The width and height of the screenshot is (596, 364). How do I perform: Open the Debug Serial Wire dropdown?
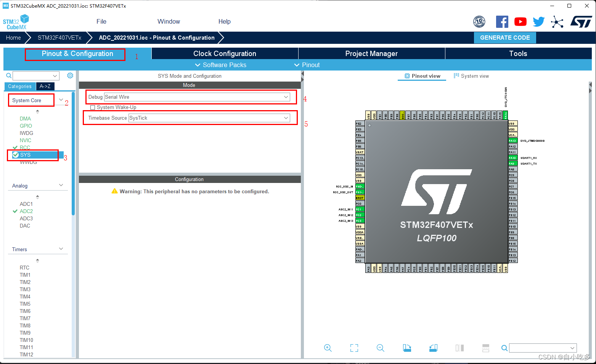(x=197, y=97)
